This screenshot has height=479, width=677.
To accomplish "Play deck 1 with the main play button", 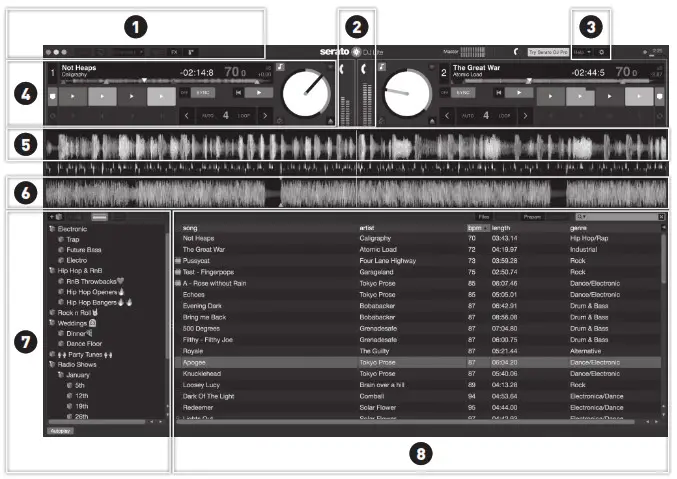I will [x=259, y=92].
